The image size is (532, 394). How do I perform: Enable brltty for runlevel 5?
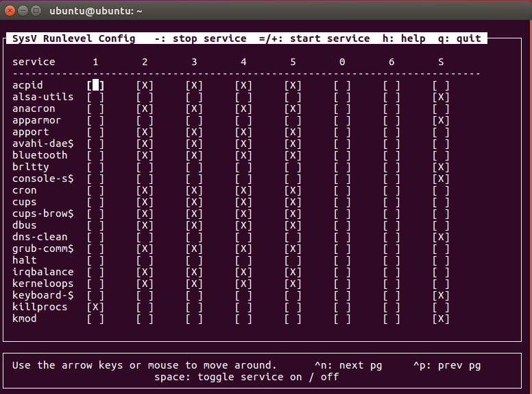tap(293, 167)
